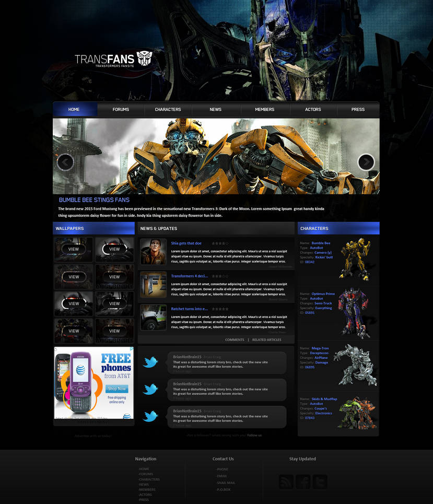Open the PRESS tab
Screen dimensions: 433x504
click(358, 110)
